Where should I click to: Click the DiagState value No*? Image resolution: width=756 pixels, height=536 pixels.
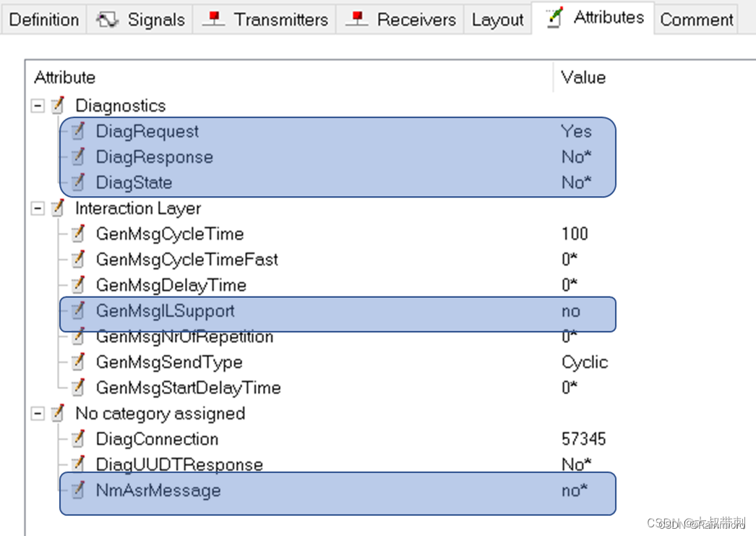(576, 182)
